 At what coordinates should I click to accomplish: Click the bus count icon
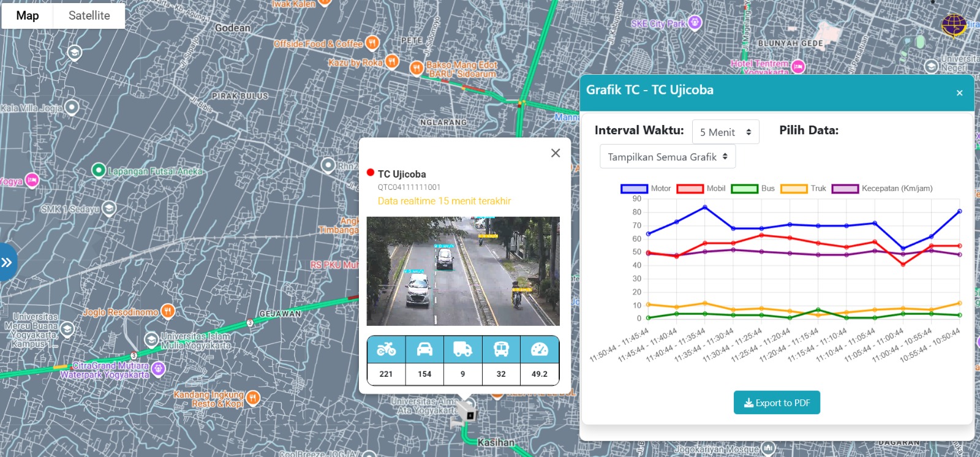501,349
